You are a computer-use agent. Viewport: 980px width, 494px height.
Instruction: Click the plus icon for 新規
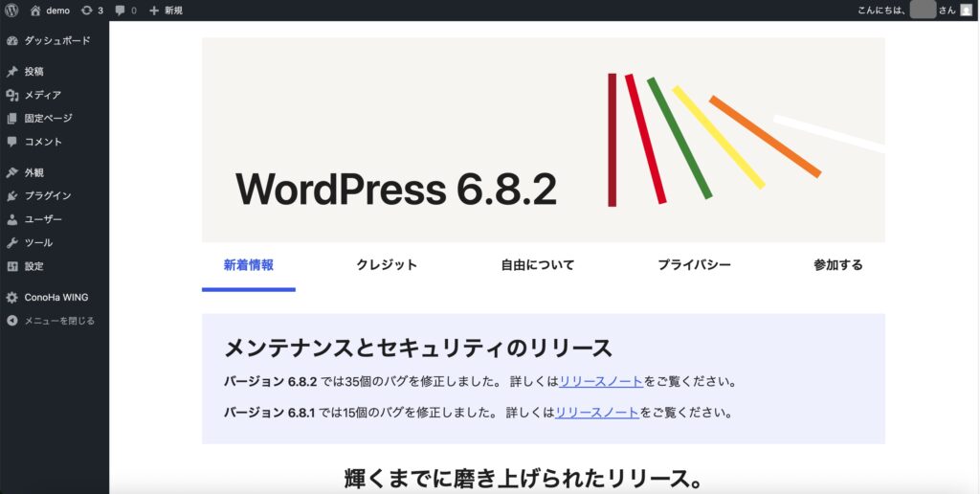tap(154, 11)
